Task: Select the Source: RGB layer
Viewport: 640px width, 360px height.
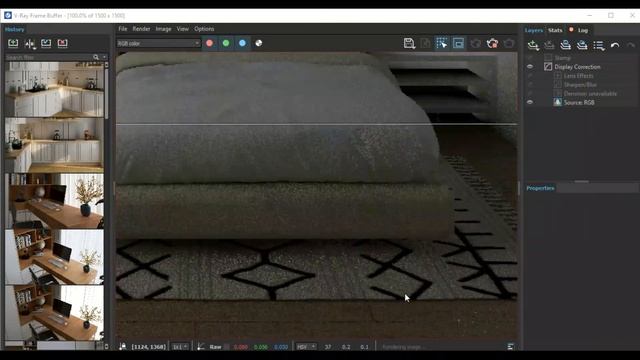Action: [579, 102]
